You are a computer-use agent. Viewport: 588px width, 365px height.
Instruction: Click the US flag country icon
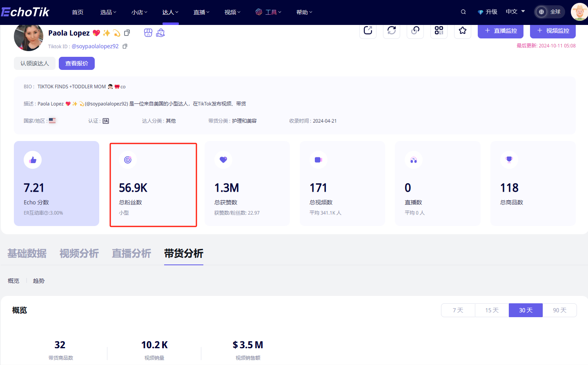[x=52, y=121]
